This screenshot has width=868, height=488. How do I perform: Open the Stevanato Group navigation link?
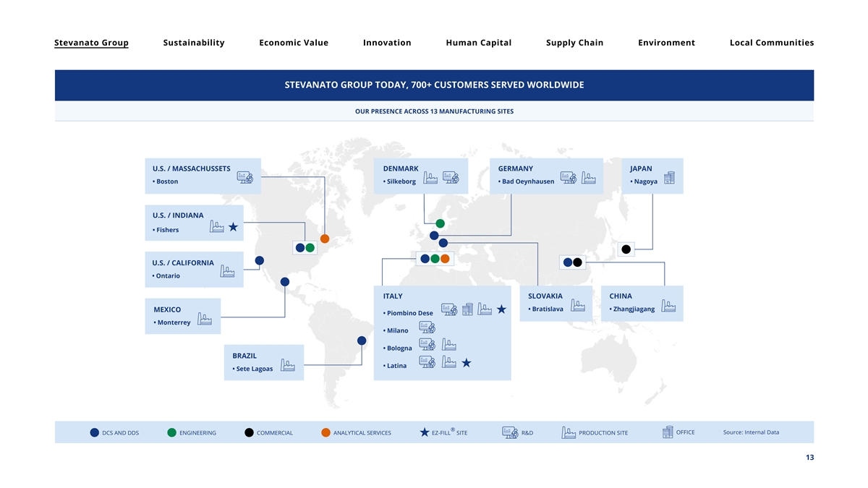pyautogui.click(x=91, y=43)
